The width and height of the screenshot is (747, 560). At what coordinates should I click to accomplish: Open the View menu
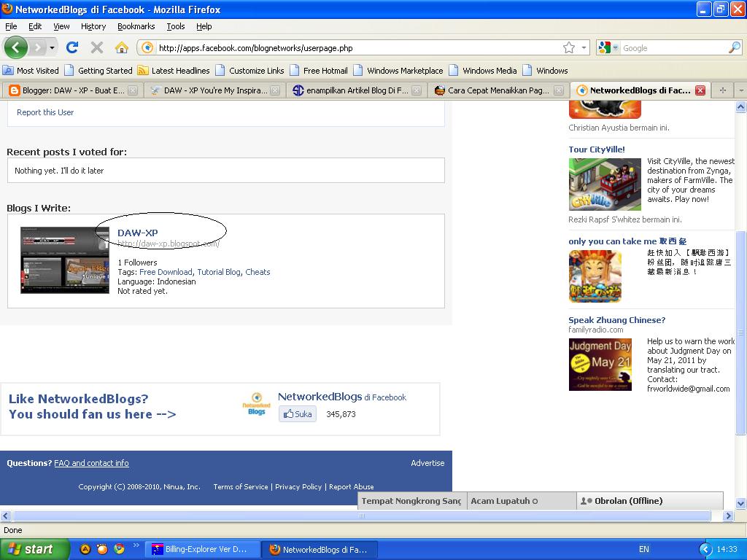point(61,26)
